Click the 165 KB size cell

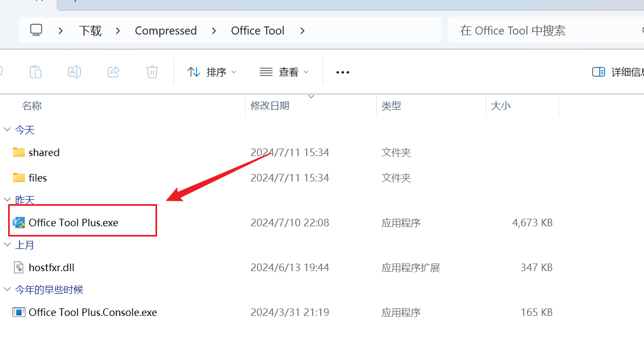(537, 312)
